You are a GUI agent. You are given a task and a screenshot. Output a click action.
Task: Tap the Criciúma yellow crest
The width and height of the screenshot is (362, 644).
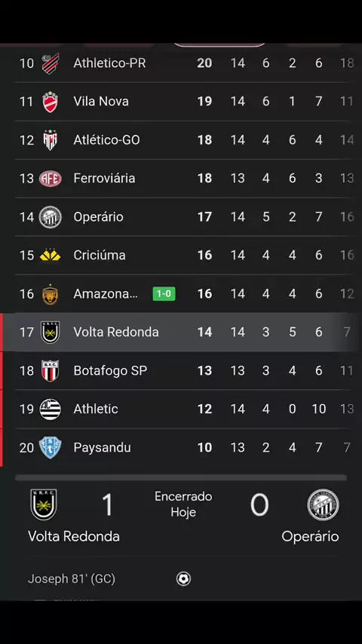51,256
